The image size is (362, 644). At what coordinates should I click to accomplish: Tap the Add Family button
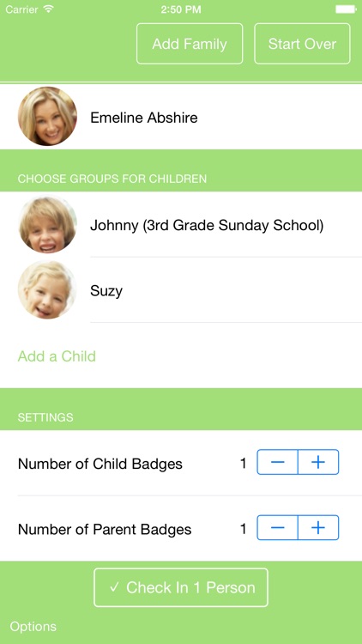tap(190, 44)
